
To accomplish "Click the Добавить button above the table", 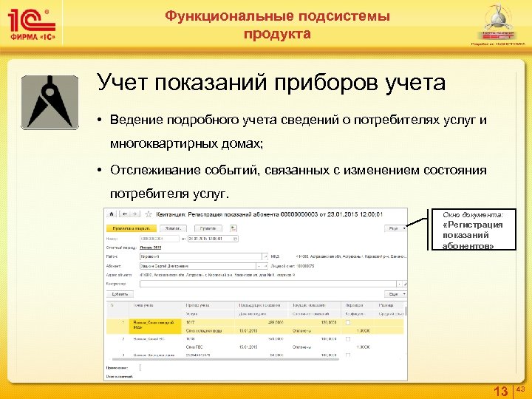I will click(120, 294).
